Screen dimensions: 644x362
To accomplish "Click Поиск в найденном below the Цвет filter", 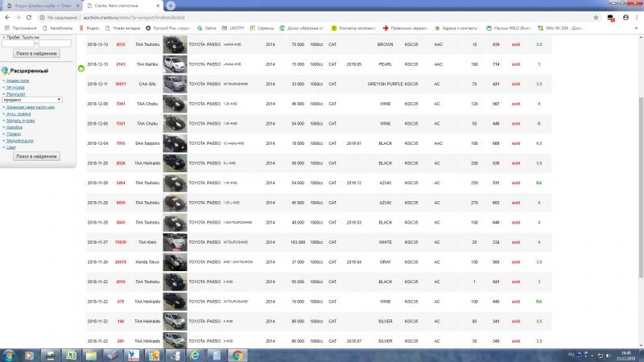I will 36,156.
